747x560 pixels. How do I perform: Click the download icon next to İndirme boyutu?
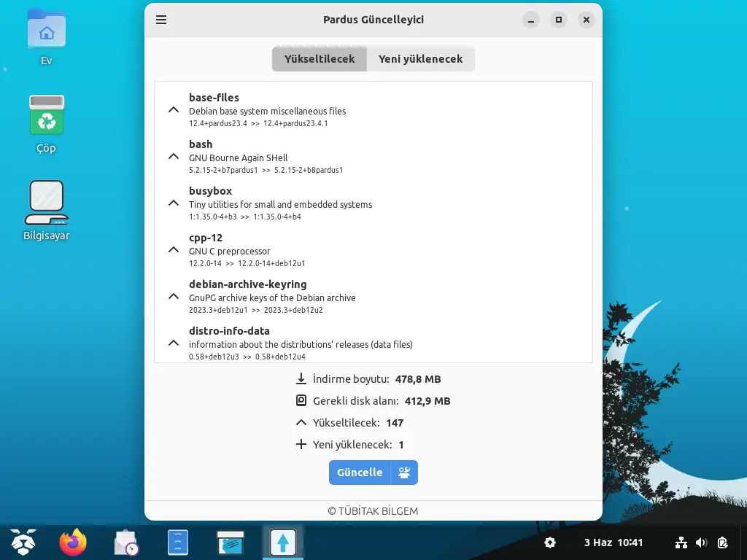(x=301, y=378)
